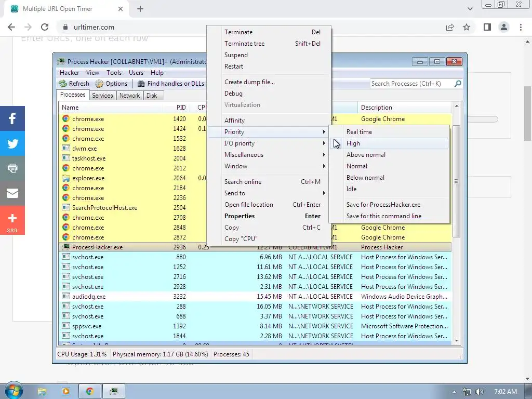The height and width of the screenshot is (399, 532).
Task: Click the Chrome profile avatar icon
Action: (504, 27)
